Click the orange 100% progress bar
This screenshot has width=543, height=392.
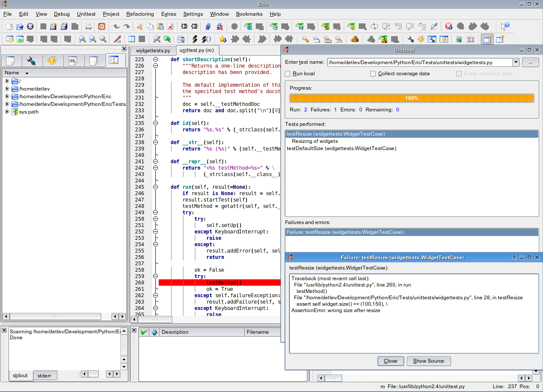click(412, 98)
